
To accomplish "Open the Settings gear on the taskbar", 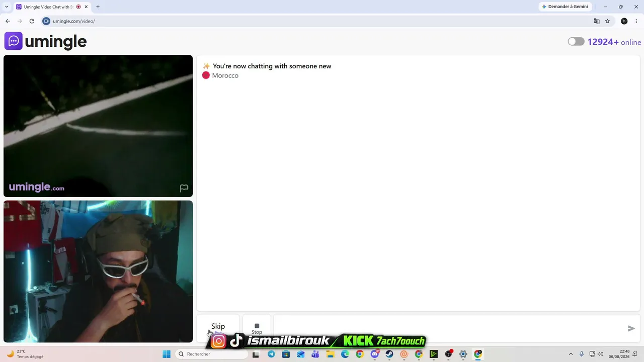I will (463, 354).
